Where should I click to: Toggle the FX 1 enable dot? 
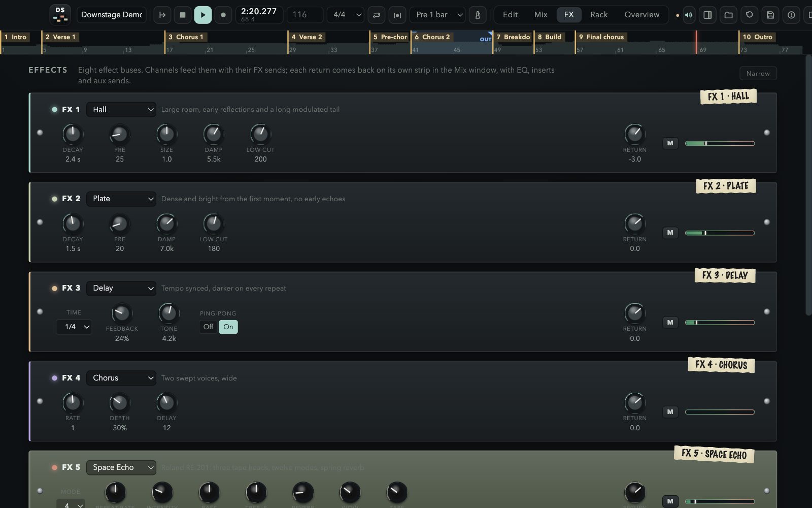[x=54, y=109]
